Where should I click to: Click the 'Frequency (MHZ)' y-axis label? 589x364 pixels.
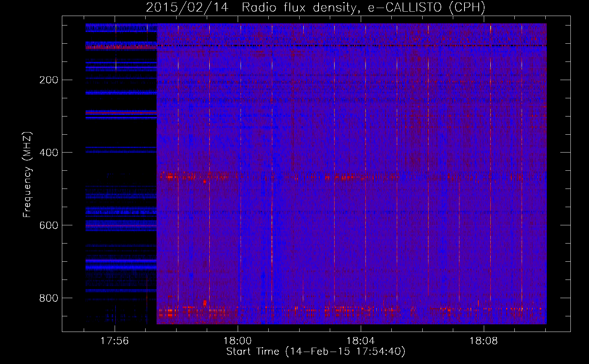(27, 175)
